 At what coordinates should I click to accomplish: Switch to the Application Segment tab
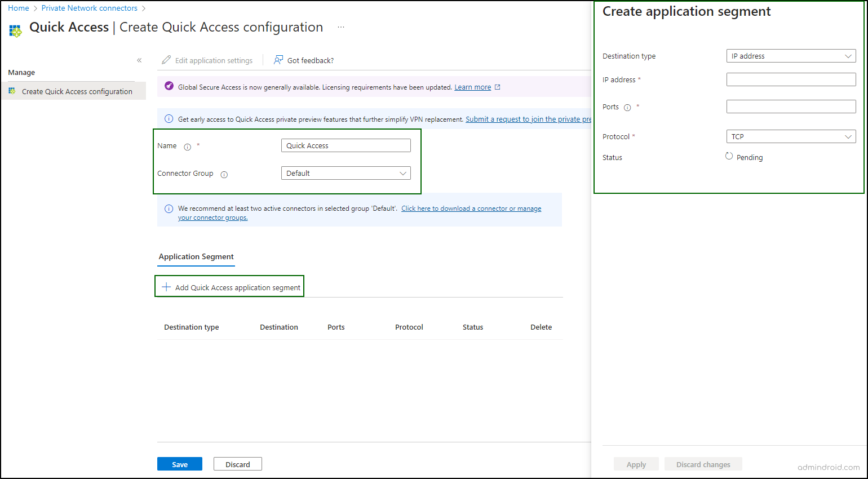(x=196, y=256)
